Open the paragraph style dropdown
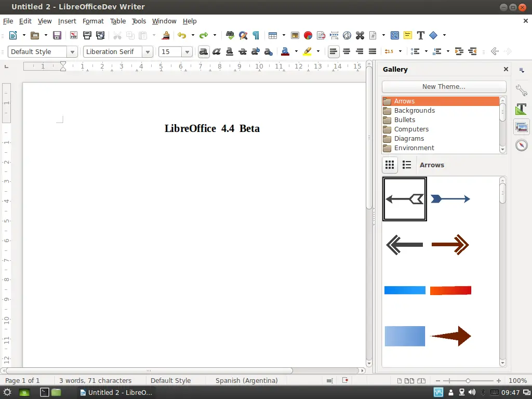 tap(72, 52)
